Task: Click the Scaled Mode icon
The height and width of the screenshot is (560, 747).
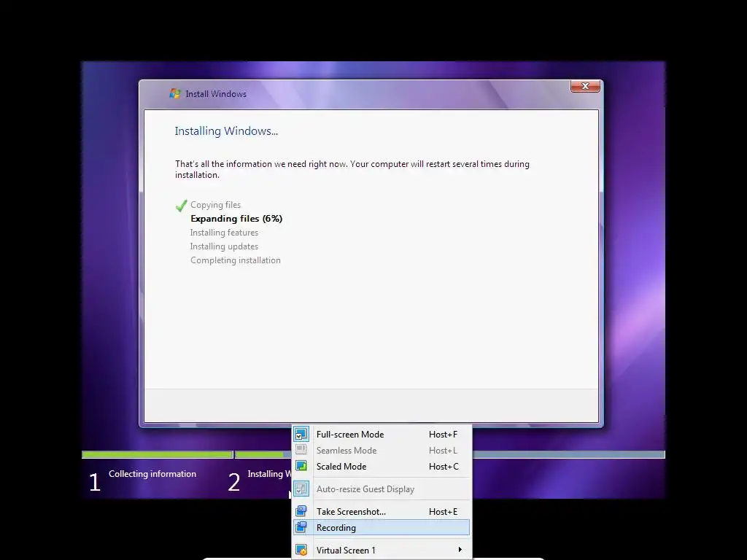Action: point(301,466)
